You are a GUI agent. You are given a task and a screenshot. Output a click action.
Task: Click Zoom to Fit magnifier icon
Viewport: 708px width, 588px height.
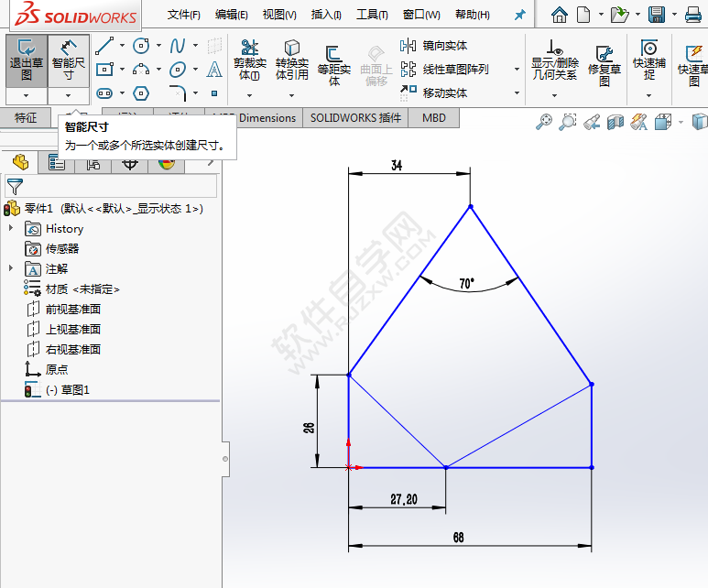(x=544, y=122)
